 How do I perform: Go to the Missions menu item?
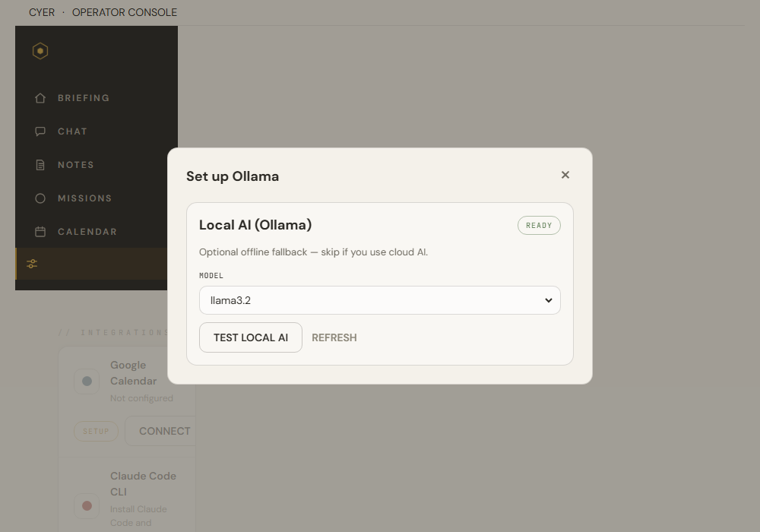(85, 198)
